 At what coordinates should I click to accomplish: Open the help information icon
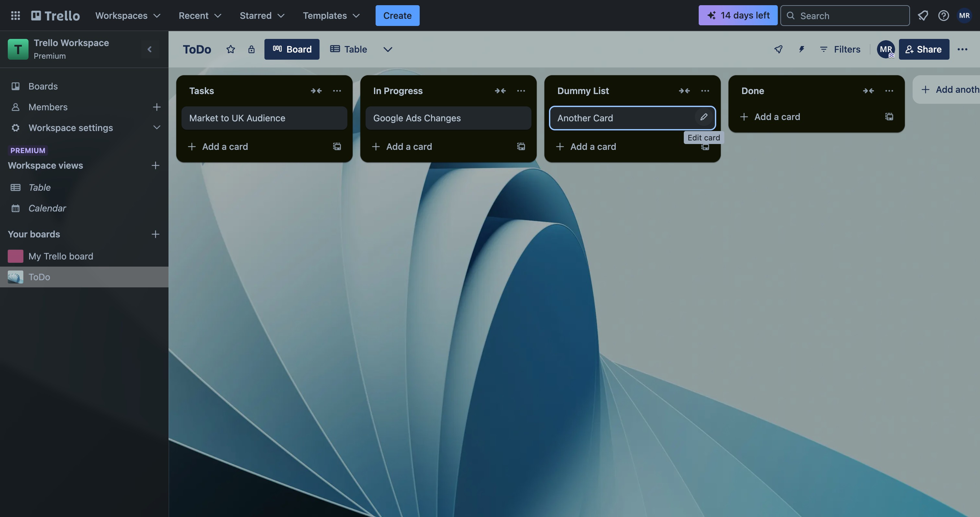(943, 16)
